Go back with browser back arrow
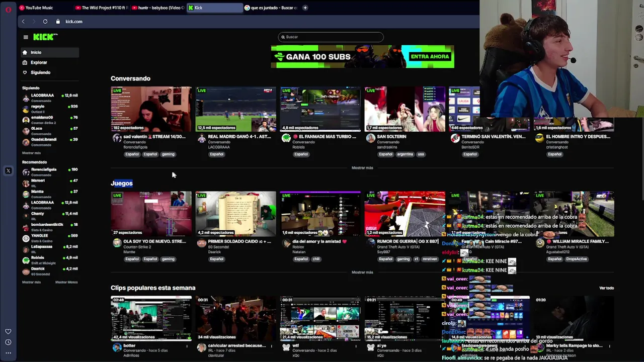The image size is (644, 362). [x=23, y=22]
